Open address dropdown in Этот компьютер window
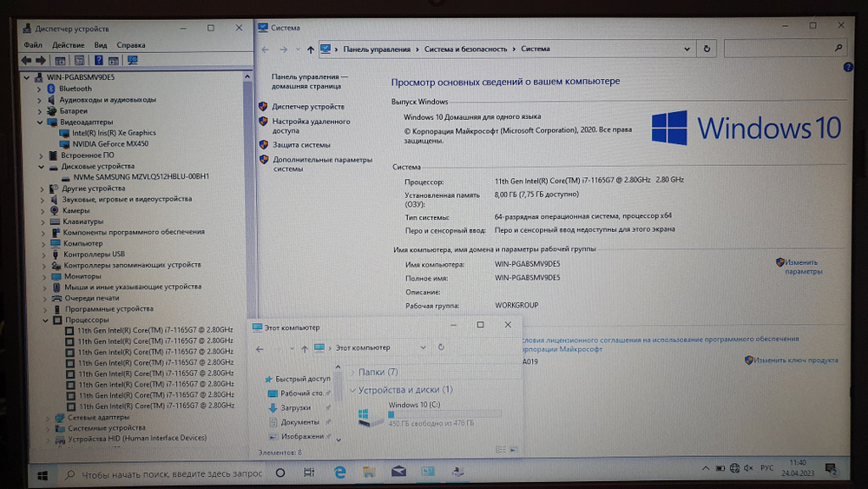 pos(423,347)
